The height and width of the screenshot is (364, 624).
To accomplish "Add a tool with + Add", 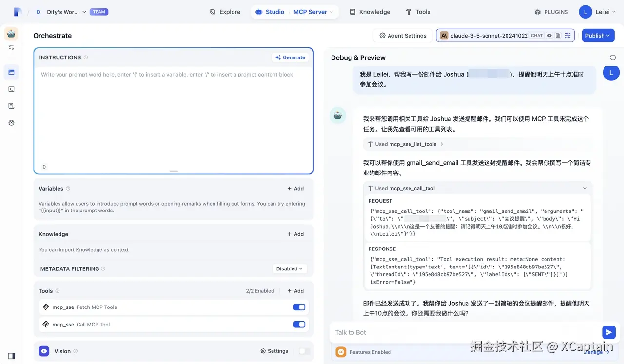I will click(295, 291).
